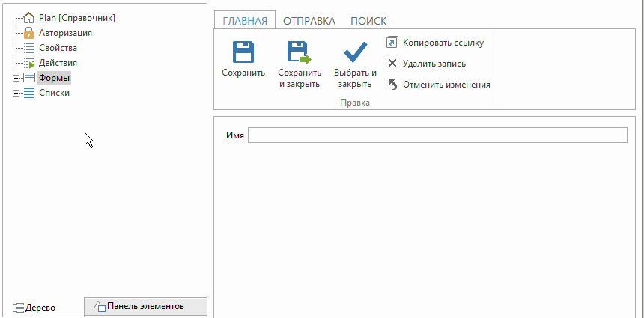
Task: Select the Формы item label in tree
Action: [54, 78]
